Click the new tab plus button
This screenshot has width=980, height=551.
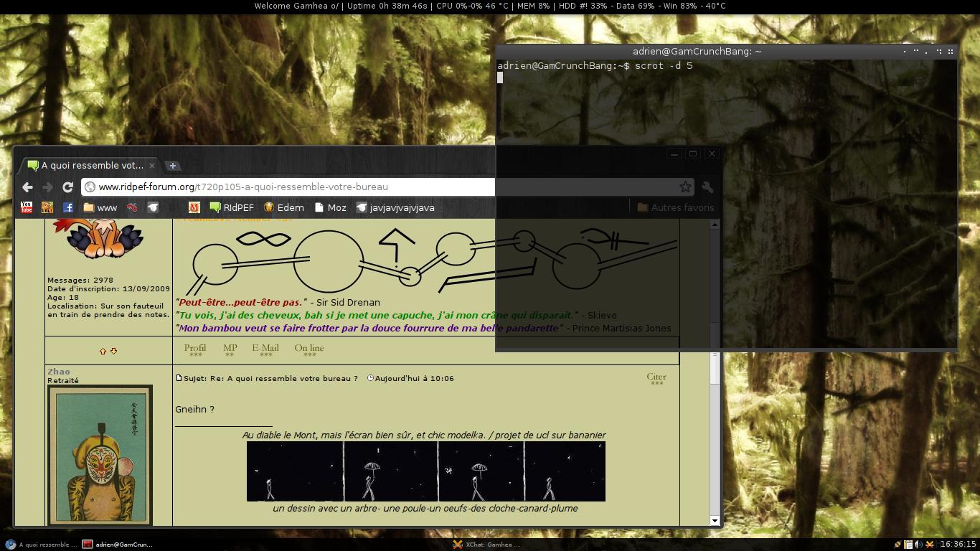coord(172,166)
